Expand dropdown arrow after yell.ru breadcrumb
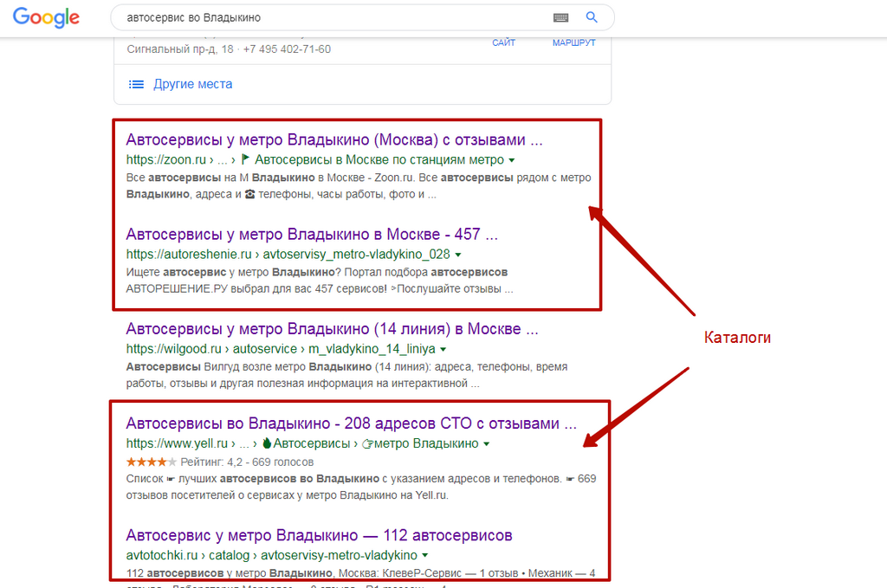The width and height of the screenshot is (887, 588). [x=486, y=444]
